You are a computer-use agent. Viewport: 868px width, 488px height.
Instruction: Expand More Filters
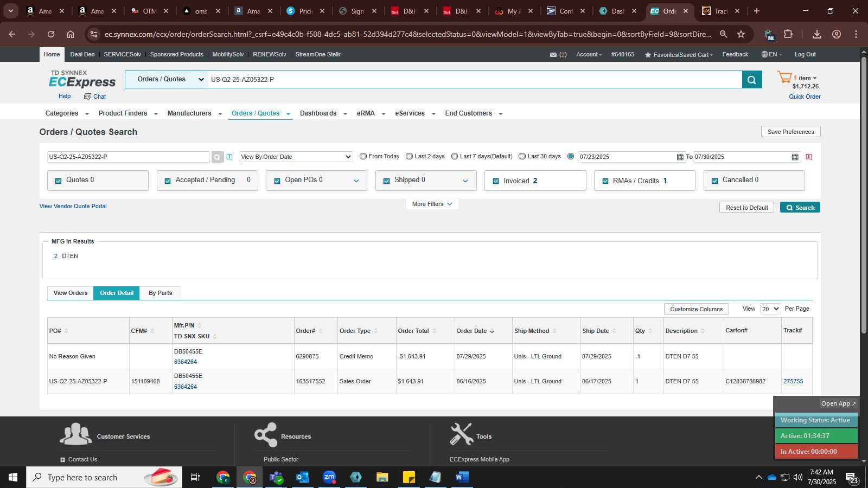[x=432, y=204]
